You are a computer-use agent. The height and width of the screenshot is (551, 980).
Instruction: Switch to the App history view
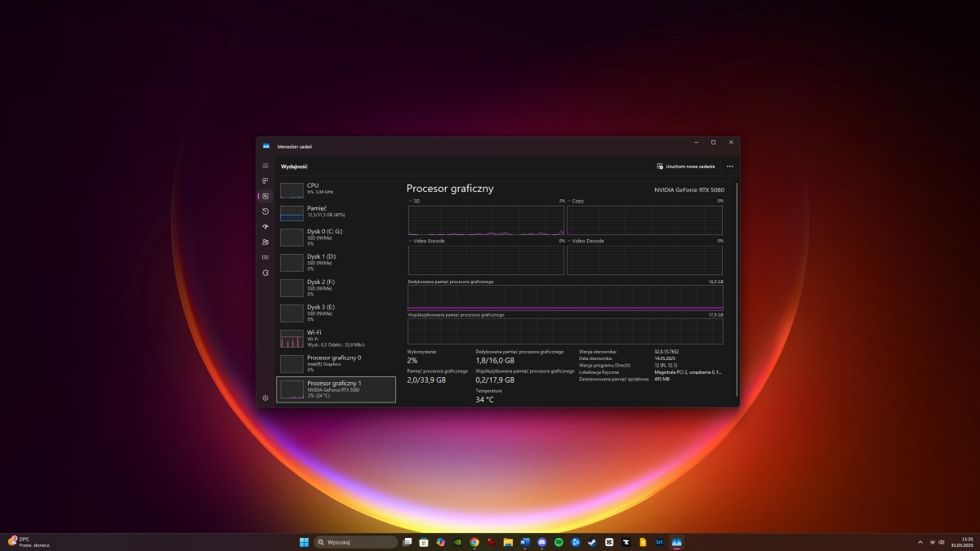click(265, 211)
